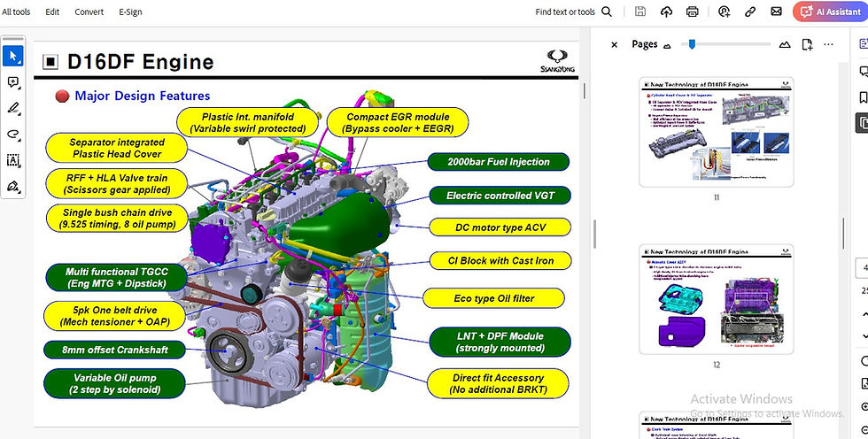Click the zoom out minus icon
The width and height of the screenshot is (868, 439).
pyautogui.click(x=865, y=429)
